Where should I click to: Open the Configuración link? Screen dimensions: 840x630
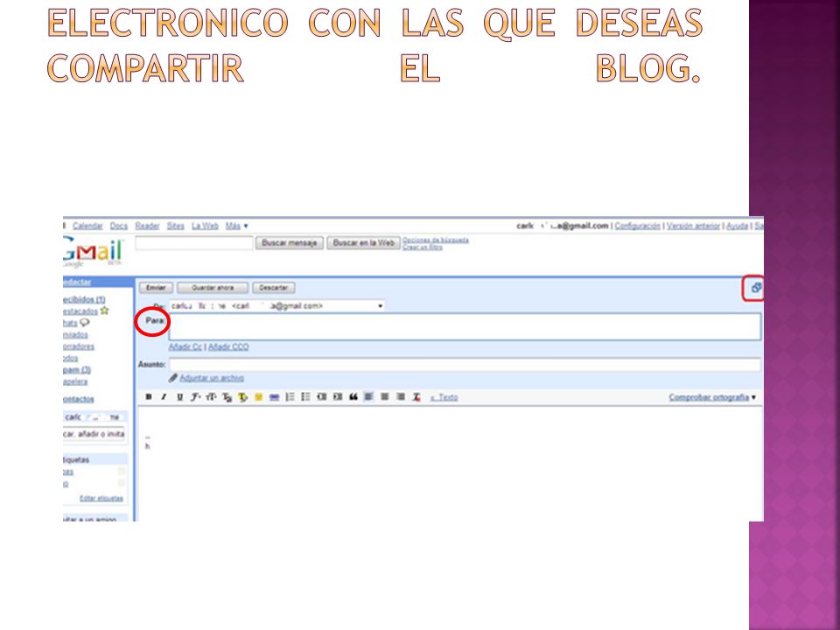pyautogui.click(x=638, y=226)
